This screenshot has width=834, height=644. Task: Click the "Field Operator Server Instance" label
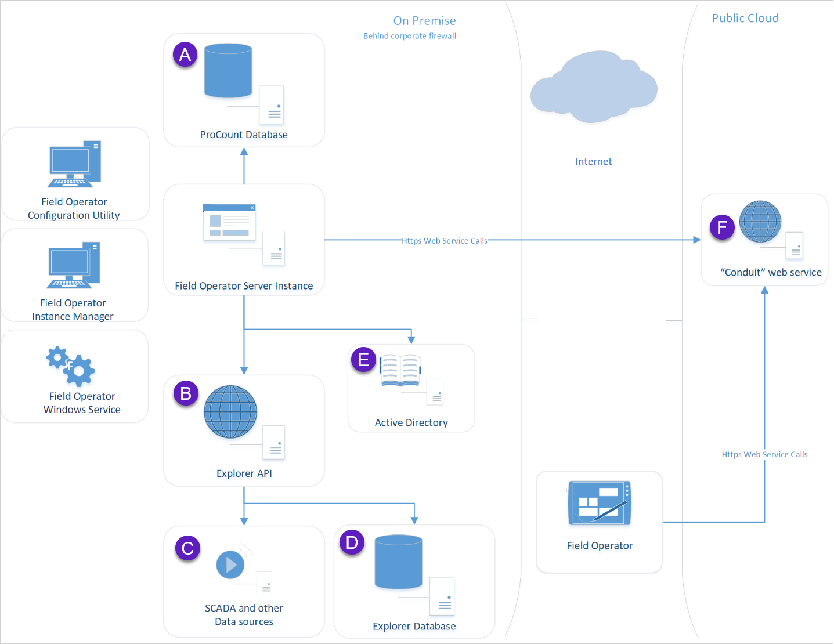click(x=244, y=286)
